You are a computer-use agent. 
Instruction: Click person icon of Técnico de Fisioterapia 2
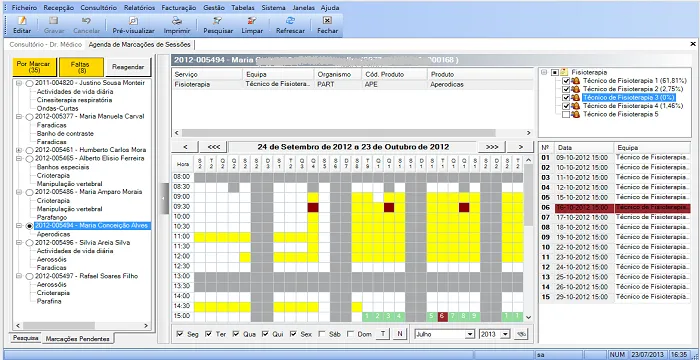pos(576,89)
